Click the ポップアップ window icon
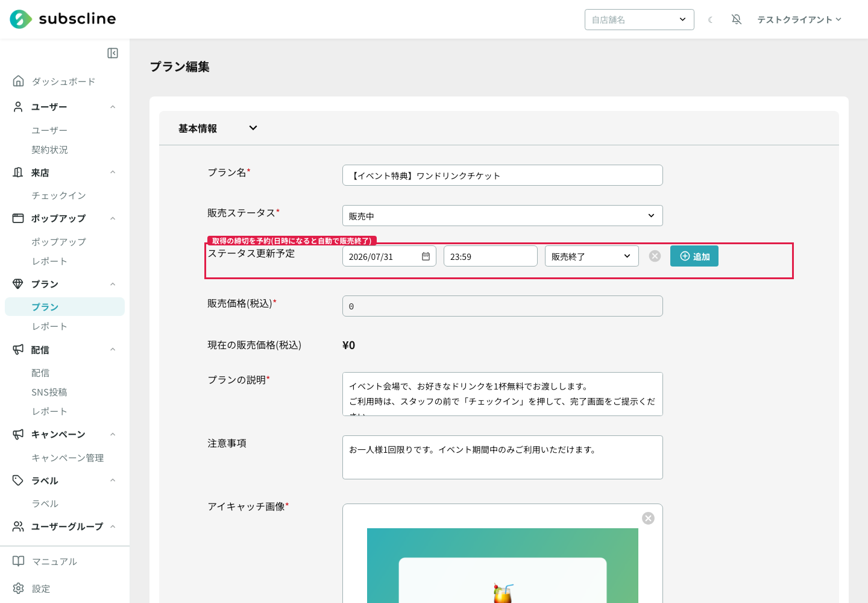 (18, 218)
